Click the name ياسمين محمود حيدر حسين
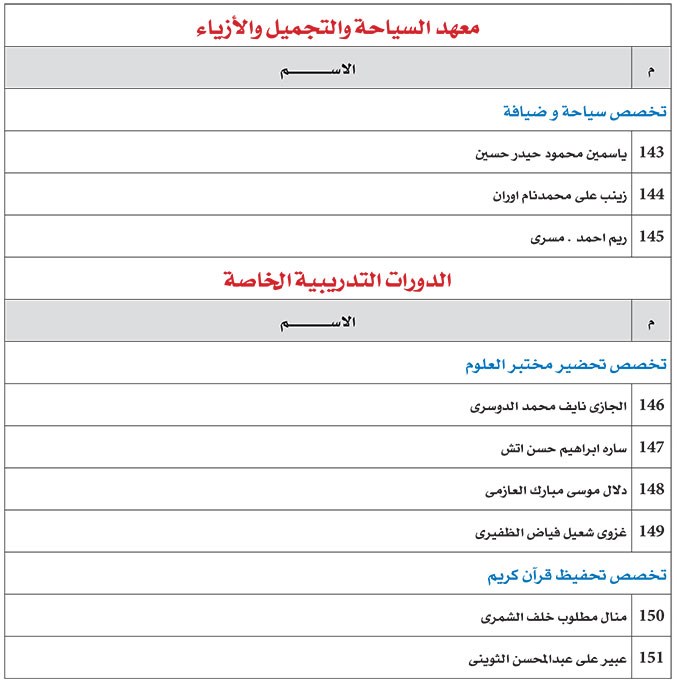The image size is (700, 687). click(551, 154)
